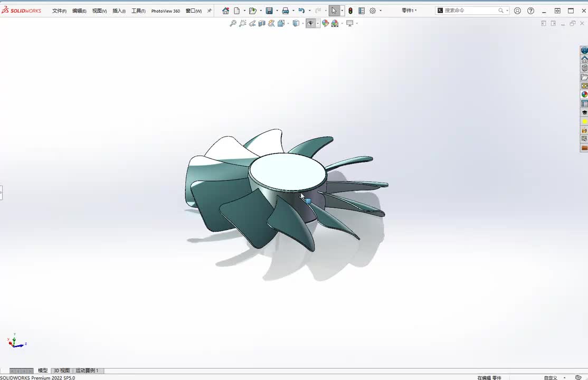The height and width of the screenshot is (380, 588).
Task: Open View Orientation cube icon
Action: pos(281,23)
